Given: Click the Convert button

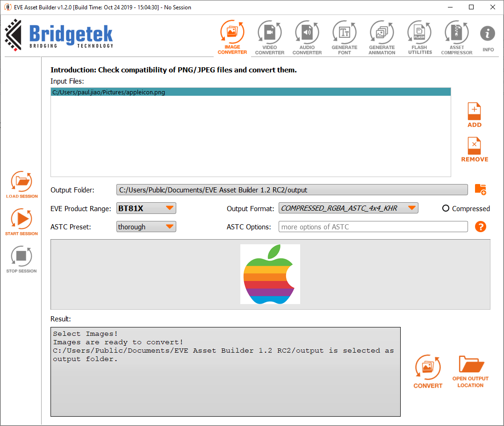Looking at the screenshot, I should click(428, 371).
